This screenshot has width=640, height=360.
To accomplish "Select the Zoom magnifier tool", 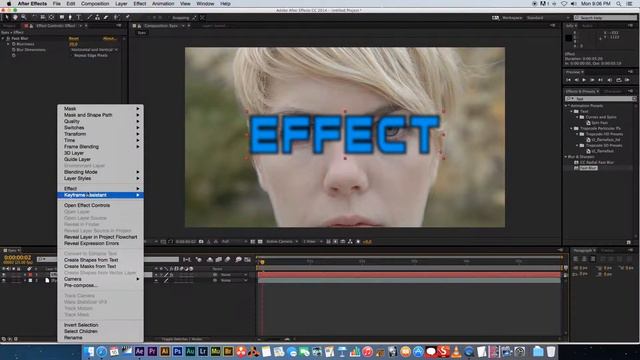I will point(24,18).
